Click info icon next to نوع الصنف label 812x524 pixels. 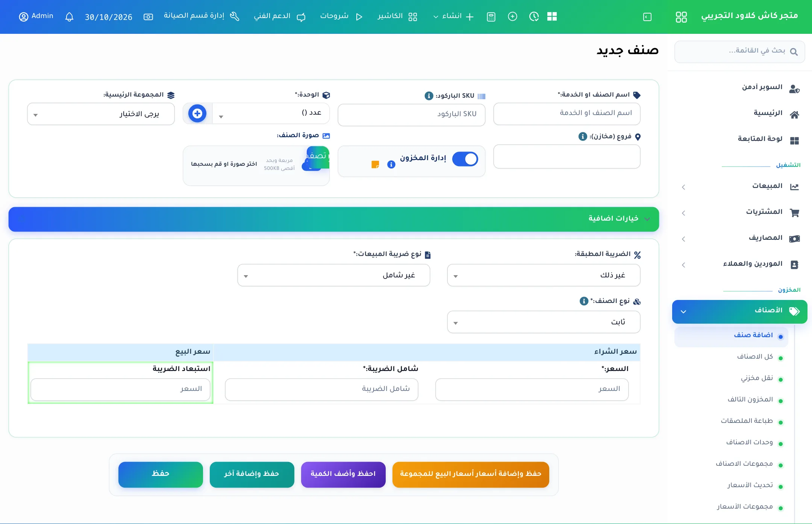pyautogui.click(x=584, y=301)
